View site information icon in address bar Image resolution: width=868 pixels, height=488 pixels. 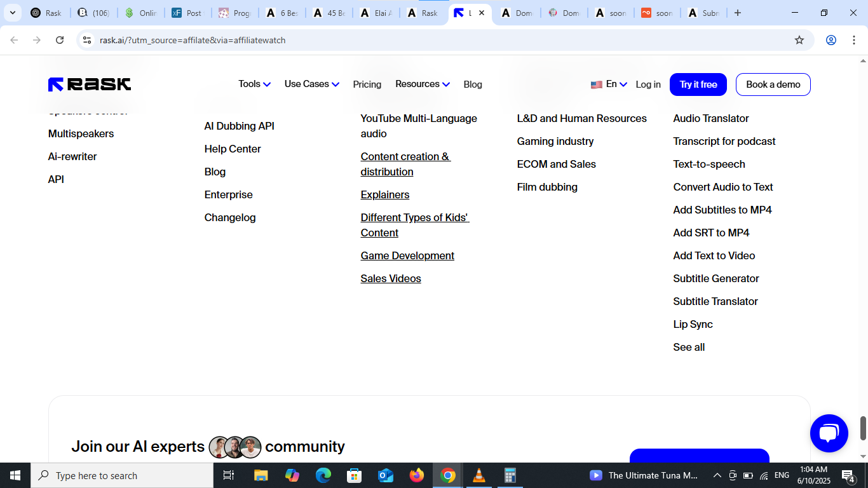pos(87,40)
